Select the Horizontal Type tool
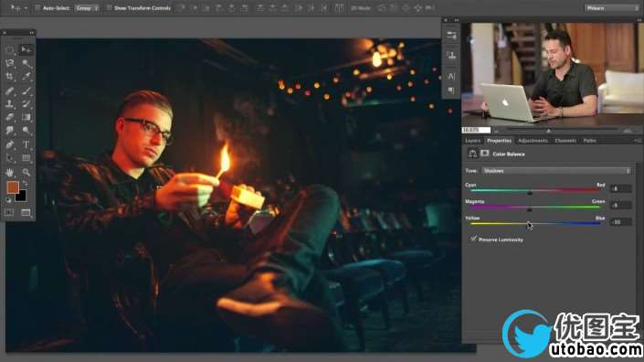644x362 pixels. click(26, 144)
